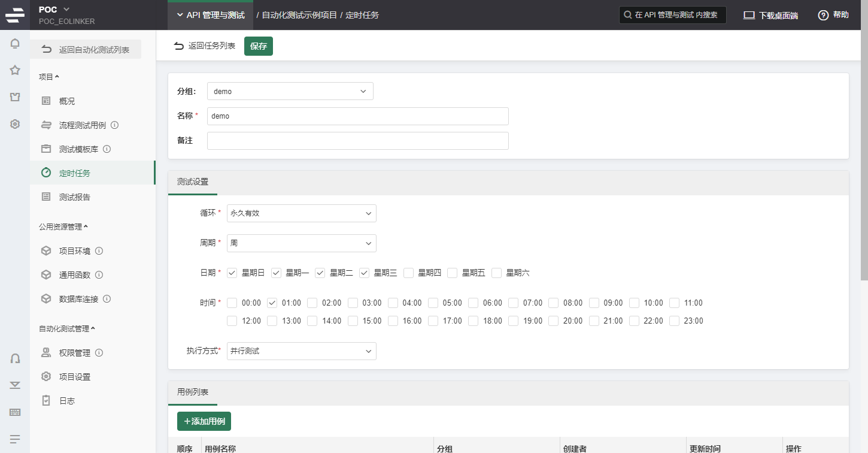This screenshot has height=453, width=868.
Task: Click the download desktop client icon
Action: click(x=749, y=15)
